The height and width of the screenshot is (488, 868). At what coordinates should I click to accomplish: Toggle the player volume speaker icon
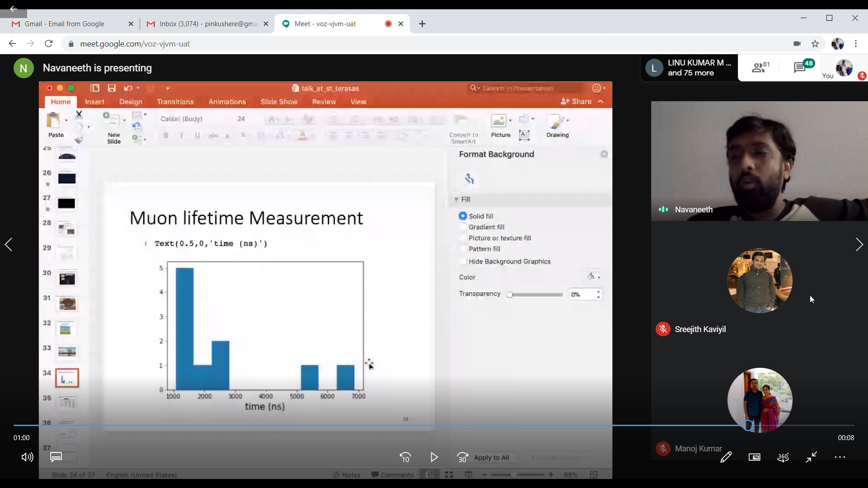27,457
